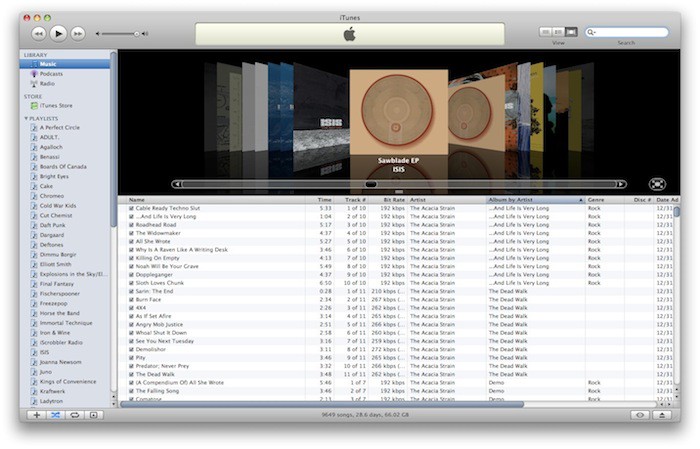Create a new playlist with plus button
The height and width of the screenshot is (449, 700).
point(37,415)
